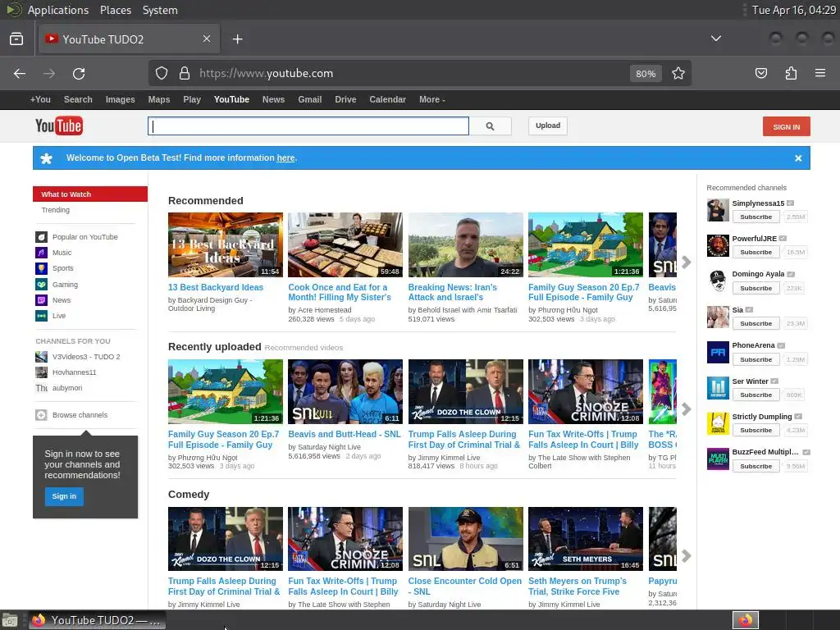Open Hovhannes11 channel avatar
This screenshot has width=840, height=630.
coord(41,372)
